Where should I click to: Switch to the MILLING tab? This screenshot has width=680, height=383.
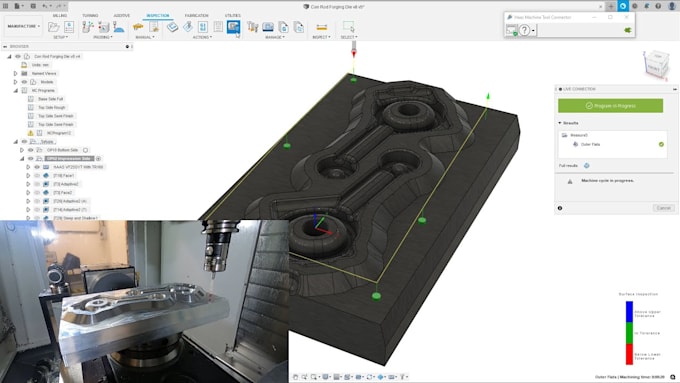[x=60, y=16]
